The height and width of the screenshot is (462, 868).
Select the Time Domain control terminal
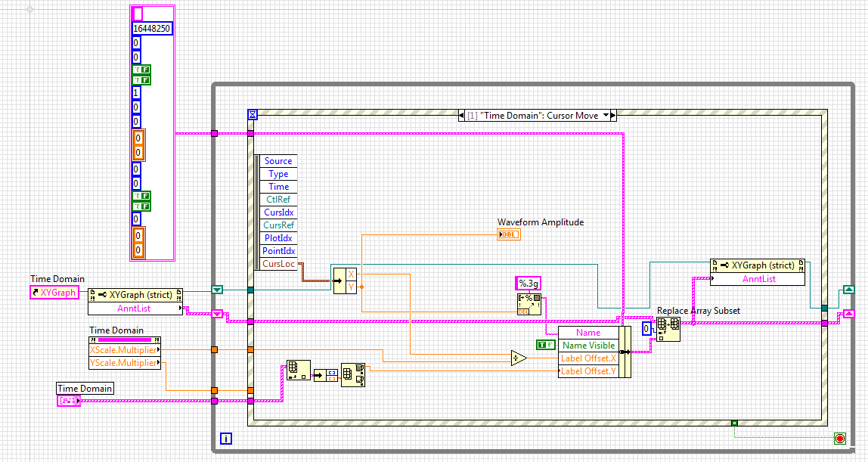tap(70, 401)
